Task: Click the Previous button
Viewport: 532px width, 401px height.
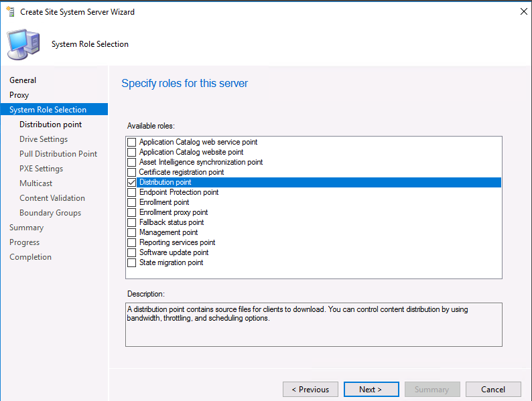Action: pyautogui.click(x=310, y=390)
